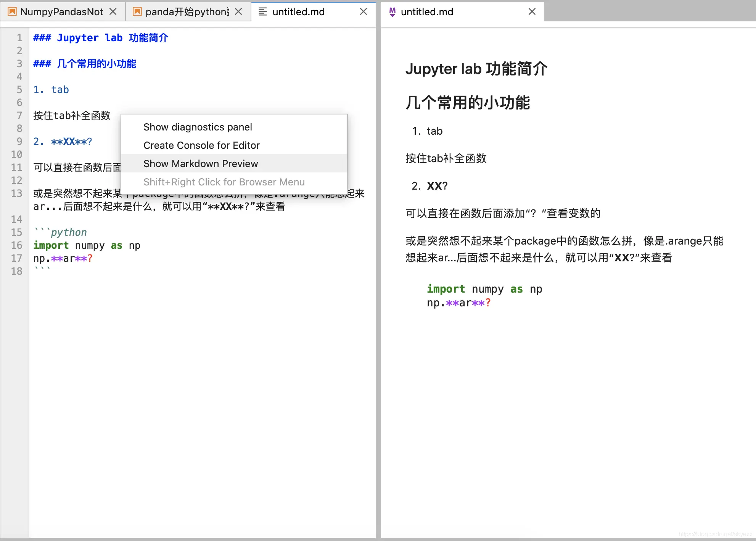Click the "### Jupyter lab 功能简介" heading line
The height and width of the screenshot is (541, 756).
100,37
